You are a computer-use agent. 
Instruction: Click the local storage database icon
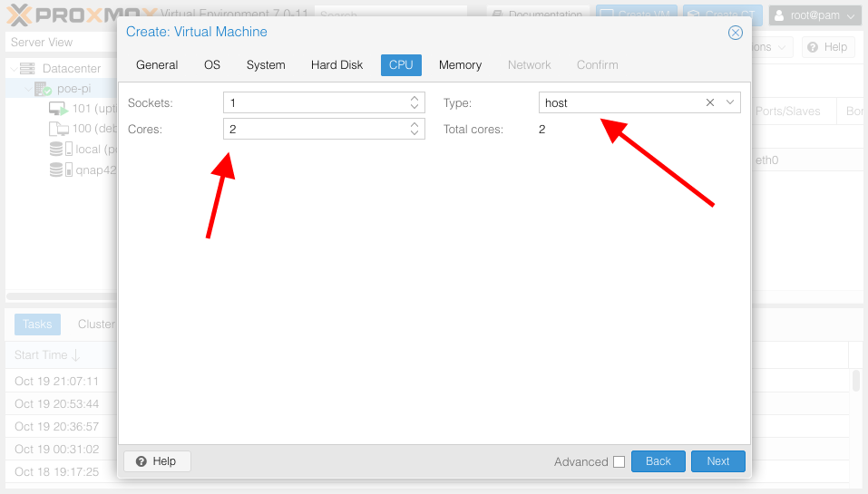click(58, 149)
